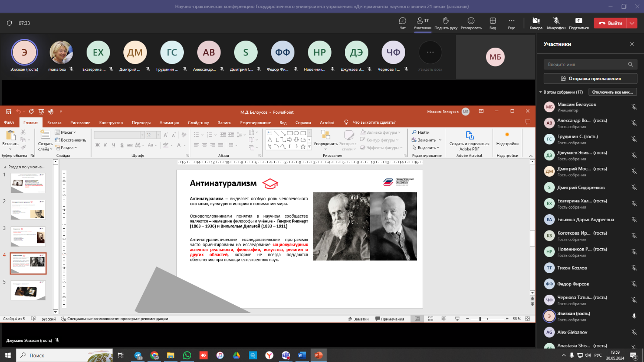This screenshot has height=362, width=644.
Task: Toggle Эзизхан (гость) active microphone icon in list
Action: pos(634,316)
